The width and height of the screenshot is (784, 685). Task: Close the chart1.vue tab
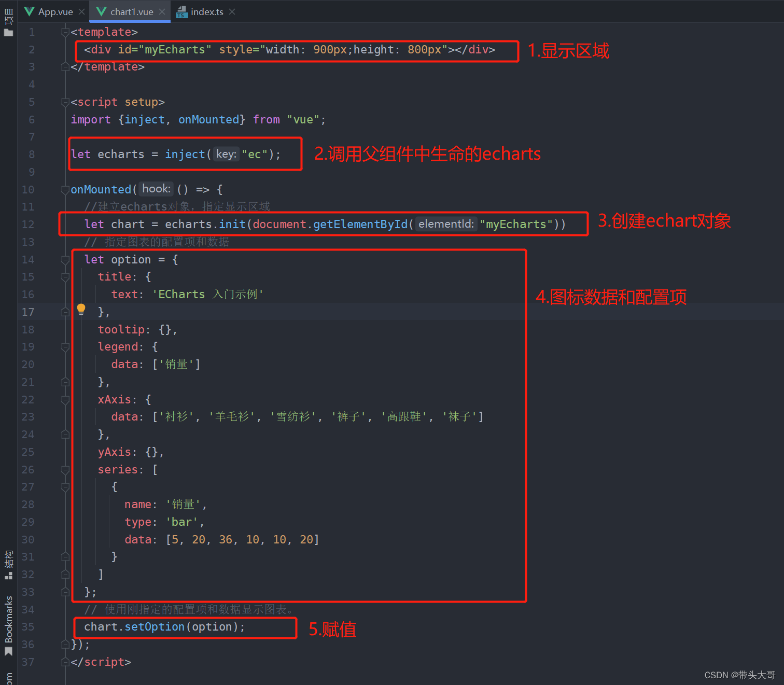point(162,11)
